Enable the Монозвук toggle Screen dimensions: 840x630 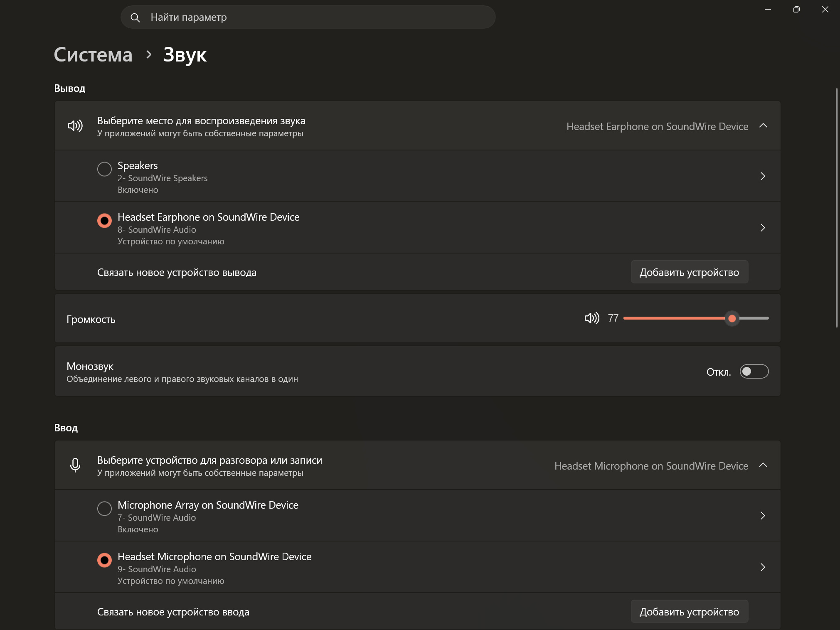(754, 372)
